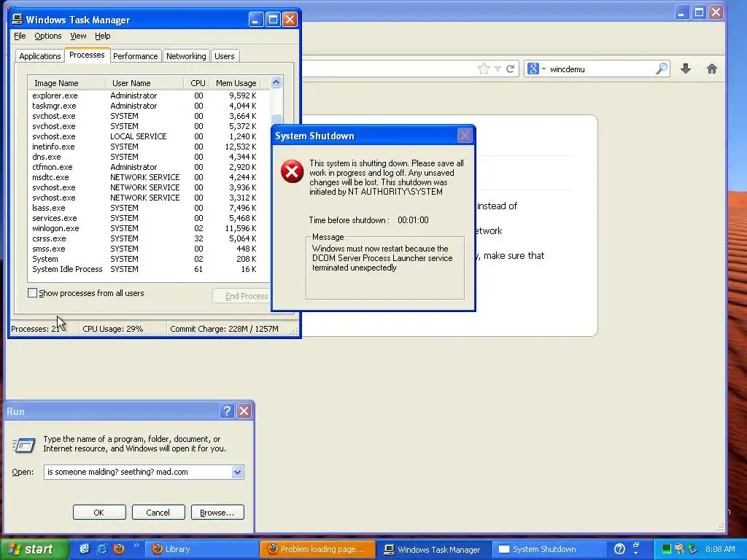Click the Open text field in Run
747x560 pixels.
(138, 472)
